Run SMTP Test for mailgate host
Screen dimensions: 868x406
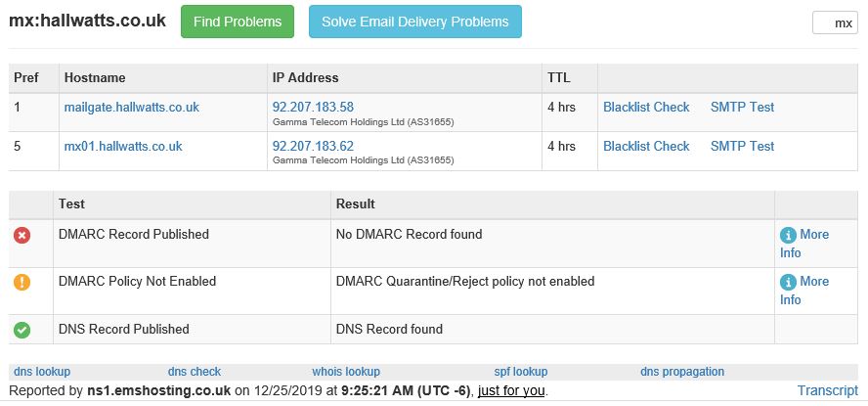pyautogui.click(x=742, y=107)
